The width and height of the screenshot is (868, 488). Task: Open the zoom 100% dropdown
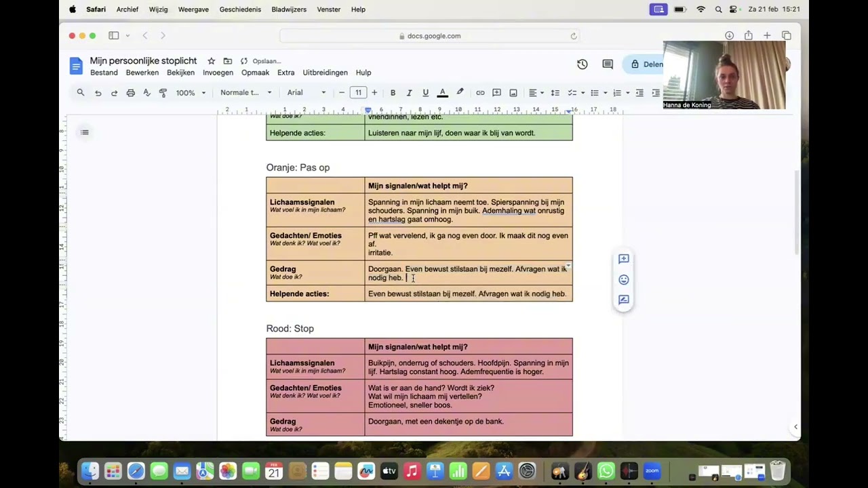tap(191, 93)
